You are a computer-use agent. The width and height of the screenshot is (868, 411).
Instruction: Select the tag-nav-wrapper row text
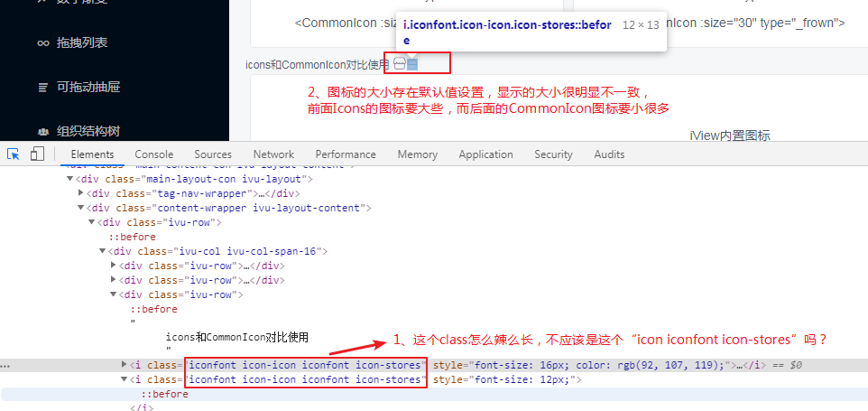pos(193,193)
